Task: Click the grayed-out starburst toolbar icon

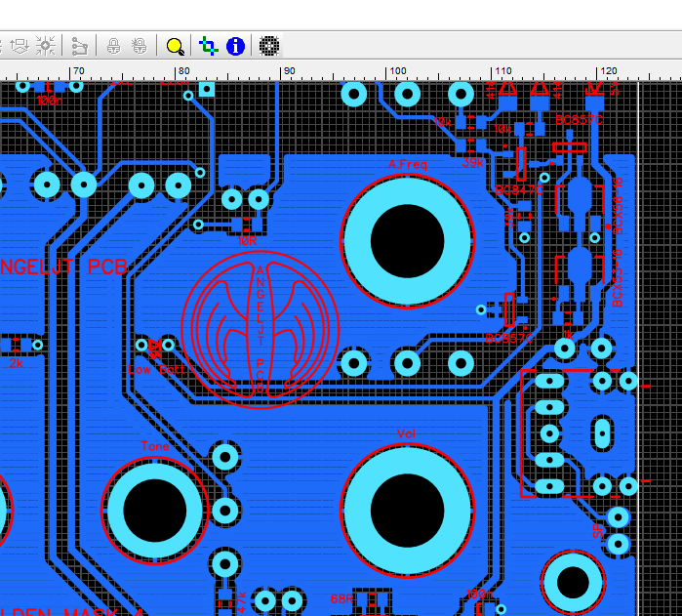Action: coord(45,46)
